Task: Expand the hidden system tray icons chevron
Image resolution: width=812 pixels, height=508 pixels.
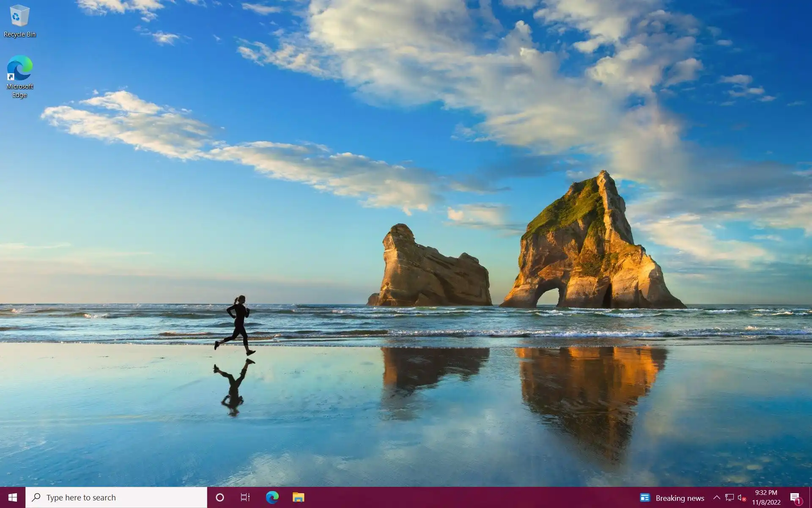Action: pyautogui.click(x=716, y=498)
